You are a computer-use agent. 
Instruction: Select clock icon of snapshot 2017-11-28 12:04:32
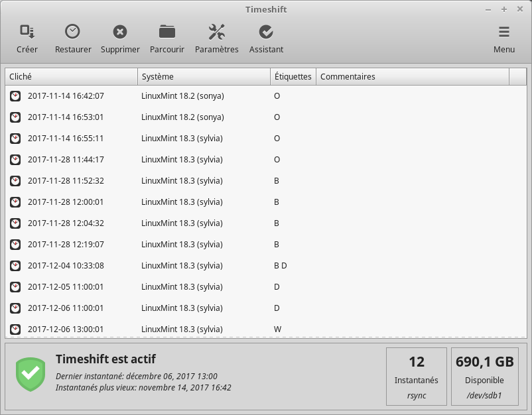15,223
